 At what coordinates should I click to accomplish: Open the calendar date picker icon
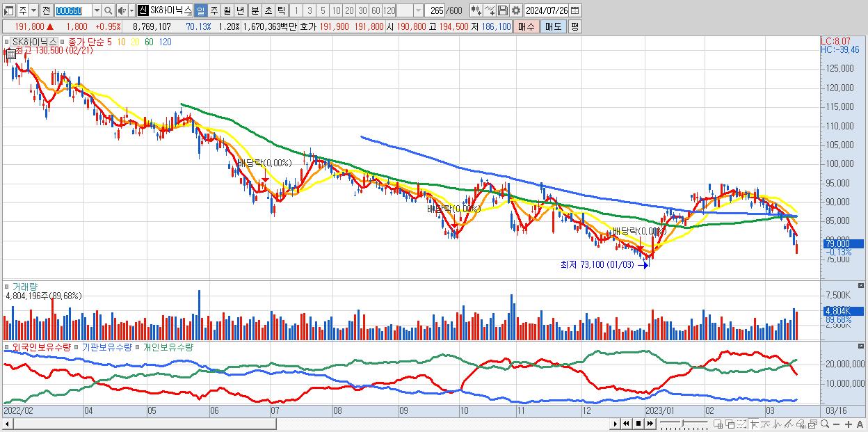(574, 10)
